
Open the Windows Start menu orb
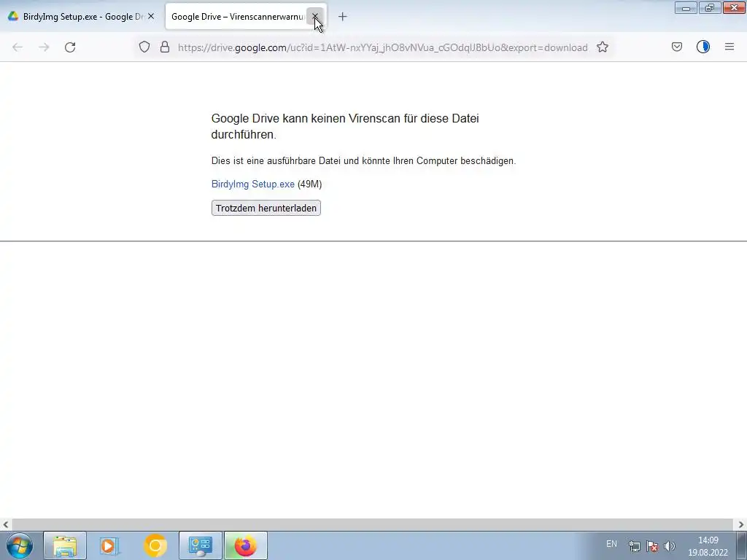coord(20,545)
